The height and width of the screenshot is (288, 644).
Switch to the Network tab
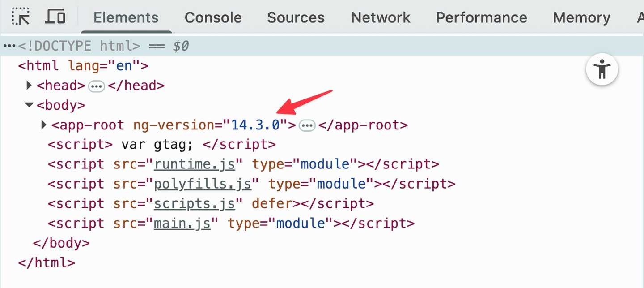(381, 17)
